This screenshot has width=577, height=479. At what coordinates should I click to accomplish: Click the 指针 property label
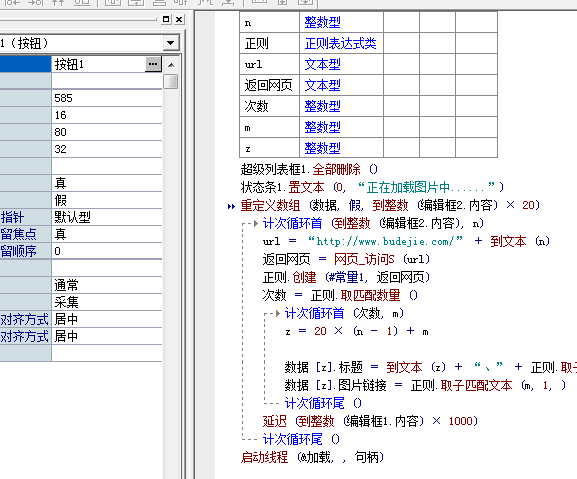(x=13, y=217)
